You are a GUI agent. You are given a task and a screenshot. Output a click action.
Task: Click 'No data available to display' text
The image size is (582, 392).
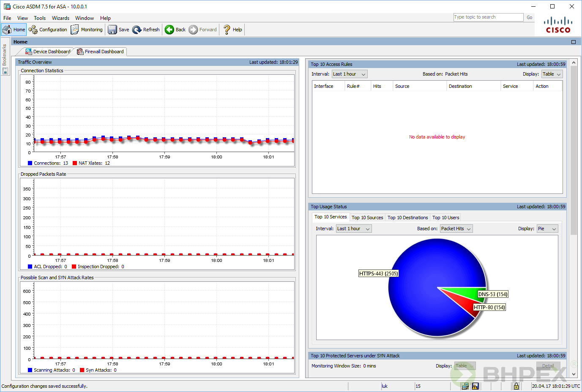[437, 137]
